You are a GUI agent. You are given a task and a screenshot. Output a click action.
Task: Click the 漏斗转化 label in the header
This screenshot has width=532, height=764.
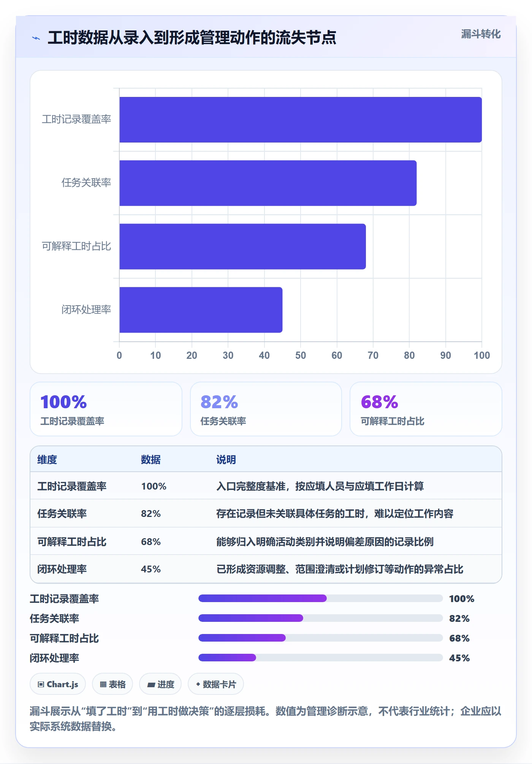481,34
